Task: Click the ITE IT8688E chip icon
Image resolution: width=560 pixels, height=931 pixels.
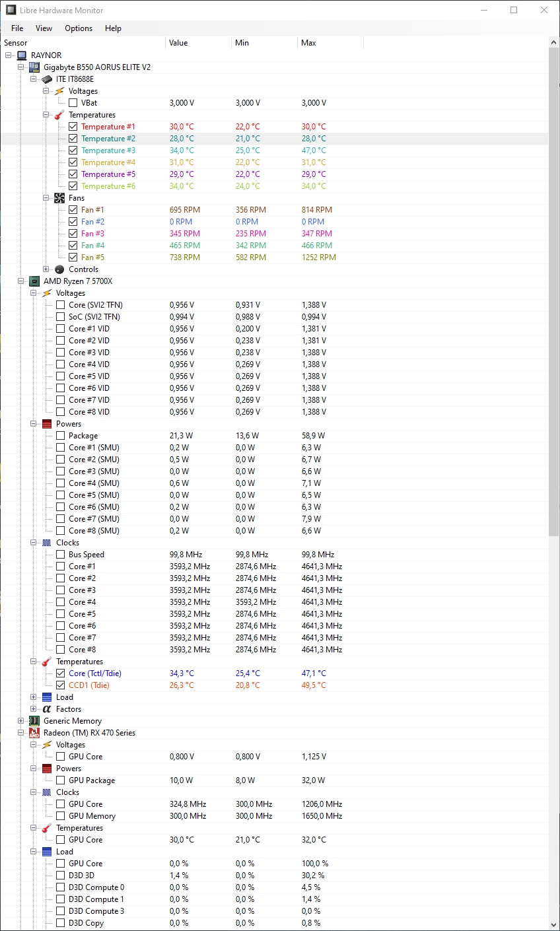Action: point(47,79)
